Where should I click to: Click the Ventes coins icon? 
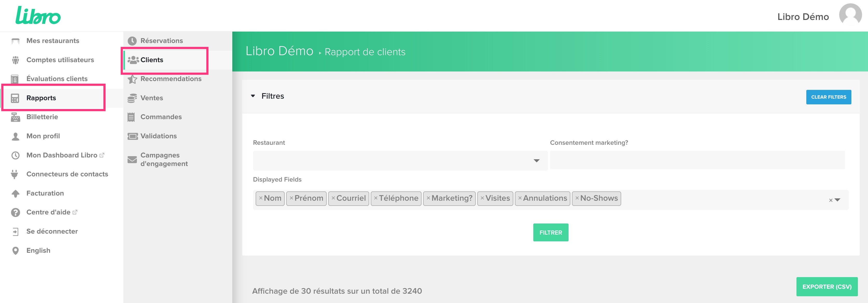pos(132,98)
